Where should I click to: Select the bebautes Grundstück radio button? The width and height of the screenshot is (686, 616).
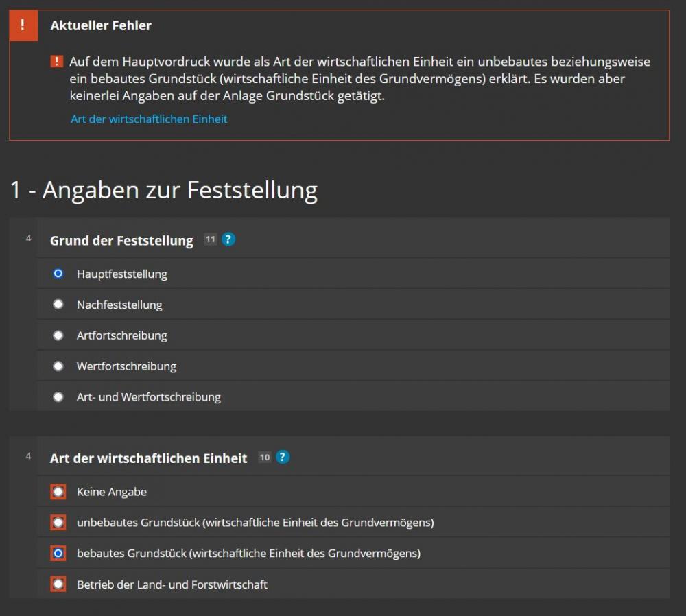point(58,553)
